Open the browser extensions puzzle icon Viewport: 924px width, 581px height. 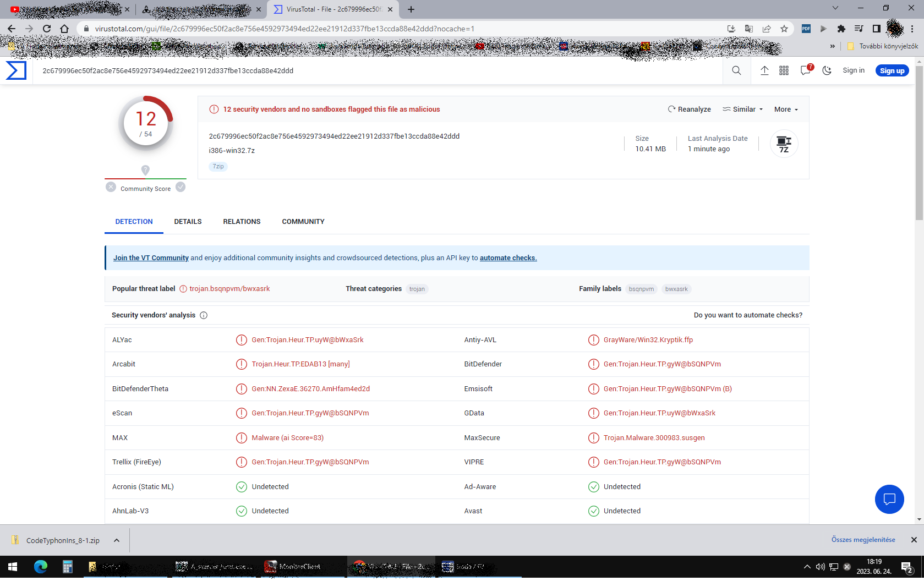[x=841, y=29]
